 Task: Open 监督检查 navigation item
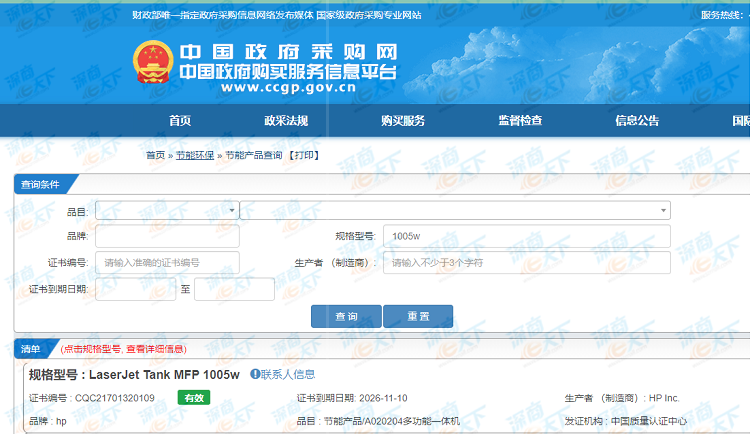[520, 121]
